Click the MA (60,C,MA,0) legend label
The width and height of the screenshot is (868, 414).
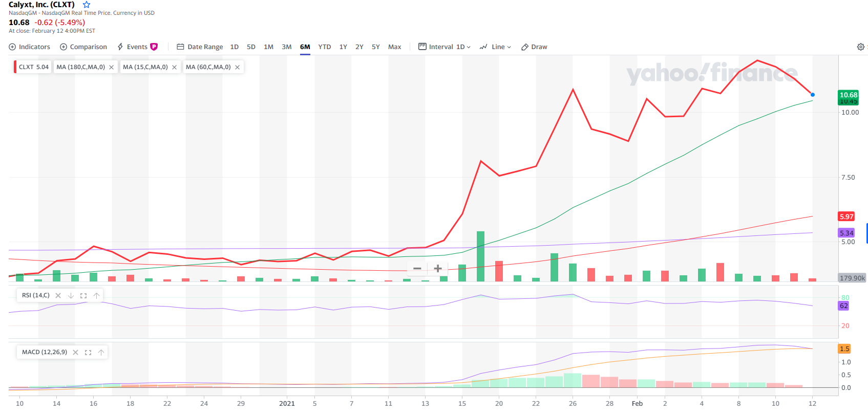(x=208, y=67)
